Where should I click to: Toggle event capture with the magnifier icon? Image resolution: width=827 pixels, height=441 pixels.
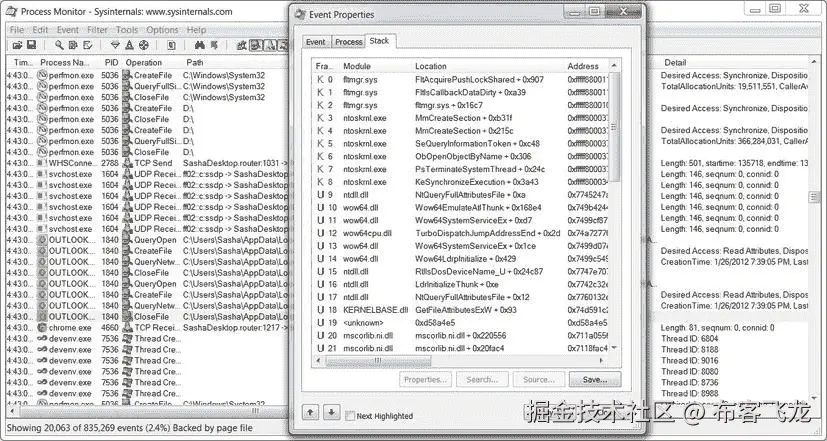pos(59,45)
